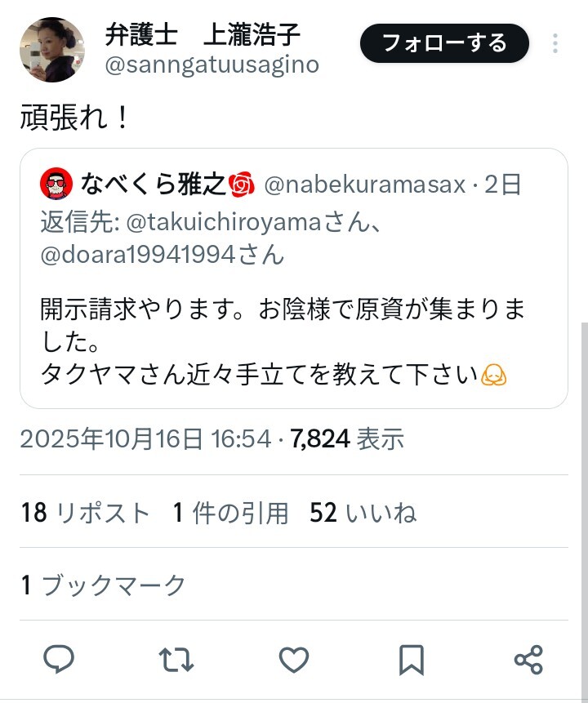The height and width of the screenshot is (703, 588).
Task: Open the three-dot more options menu
Action: click(555, 43)
